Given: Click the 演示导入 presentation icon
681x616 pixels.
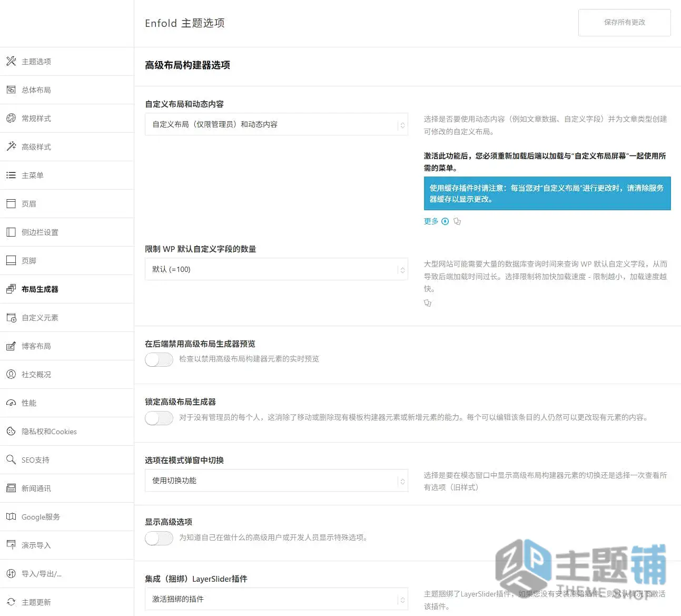Looking at the screenshot, I should tap(11, 545).
